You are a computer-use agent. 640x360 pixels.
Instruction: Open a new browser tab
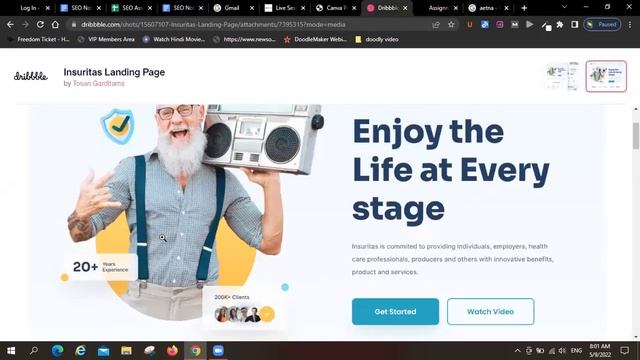(524, 8)
